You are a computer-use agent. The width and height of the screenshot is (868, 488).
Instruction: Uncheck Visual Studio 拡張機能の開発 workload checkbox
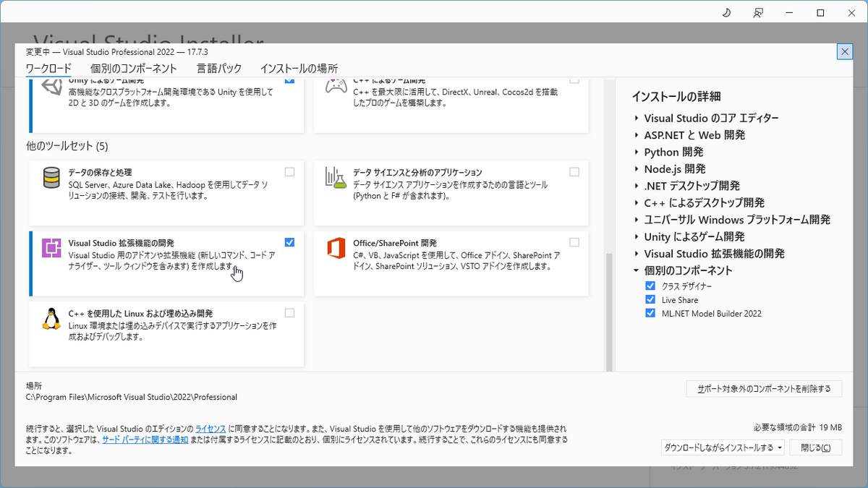289,242
